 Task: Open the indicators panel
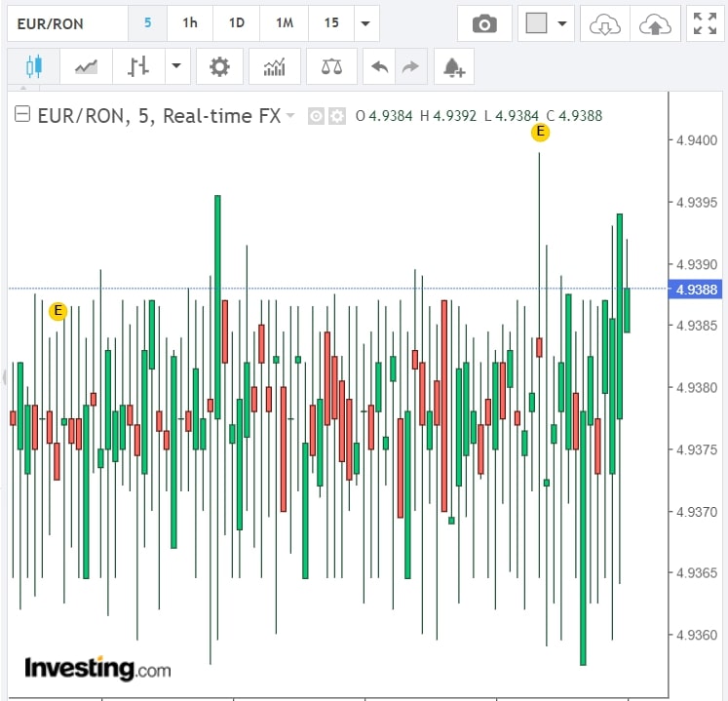(274, 67)
